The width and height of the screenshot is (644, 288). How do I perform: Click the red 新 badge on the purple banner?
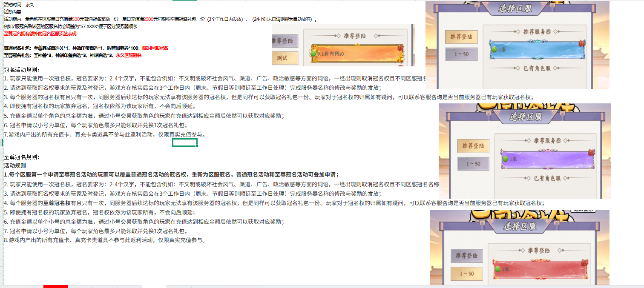pos(591,152)
